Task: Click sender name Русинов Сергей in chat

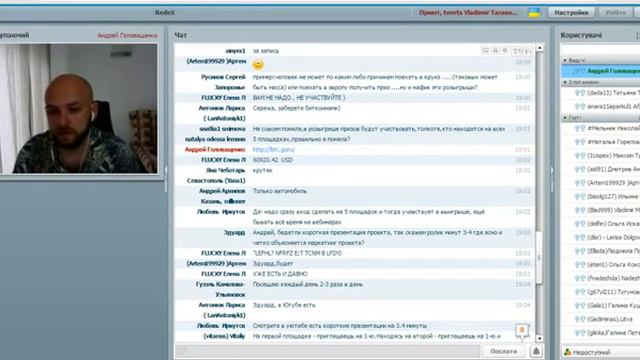Action: click(223, 77)
